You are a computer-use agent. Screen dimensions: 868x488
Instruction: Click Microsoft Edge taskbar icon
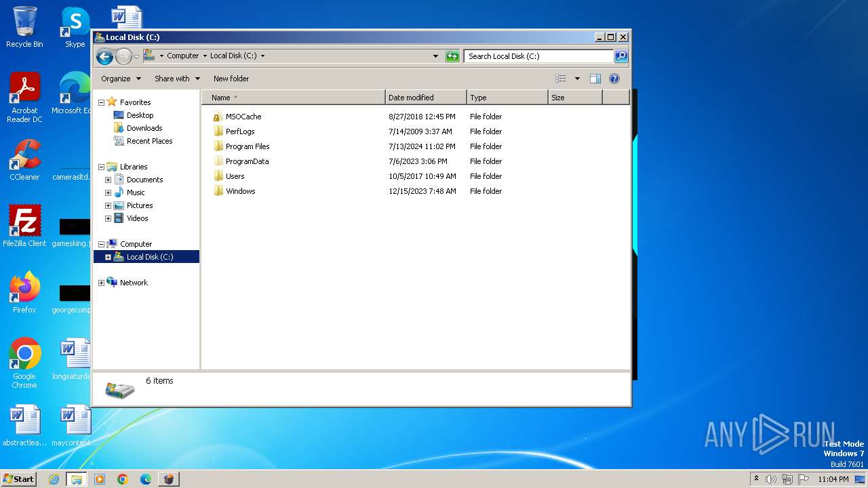coord(146,479)
